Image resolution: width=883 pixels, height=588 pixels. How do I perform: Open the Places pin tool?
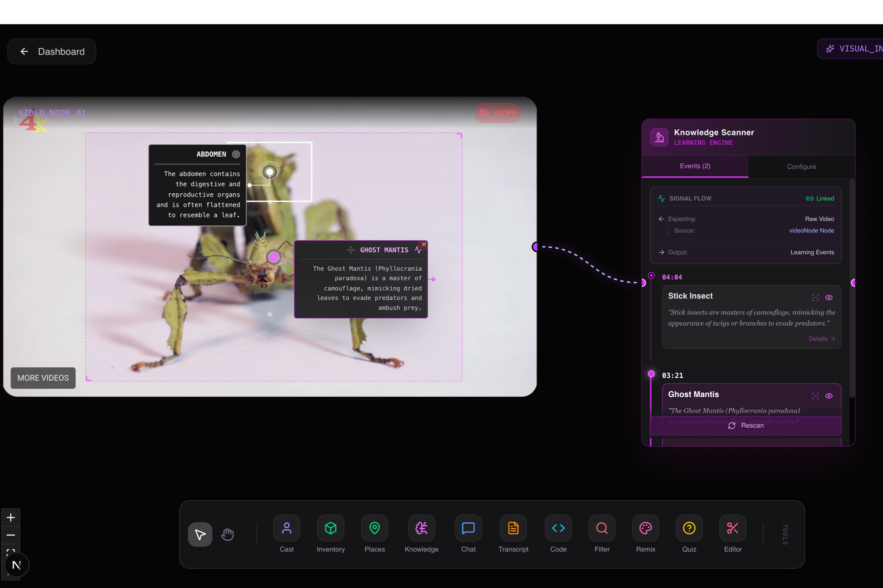pyautogui.click(x=374, y=528)
